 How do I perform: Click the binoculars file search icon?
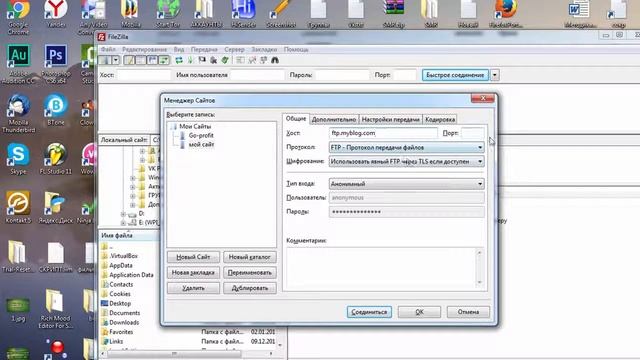[x=275, y=60]
